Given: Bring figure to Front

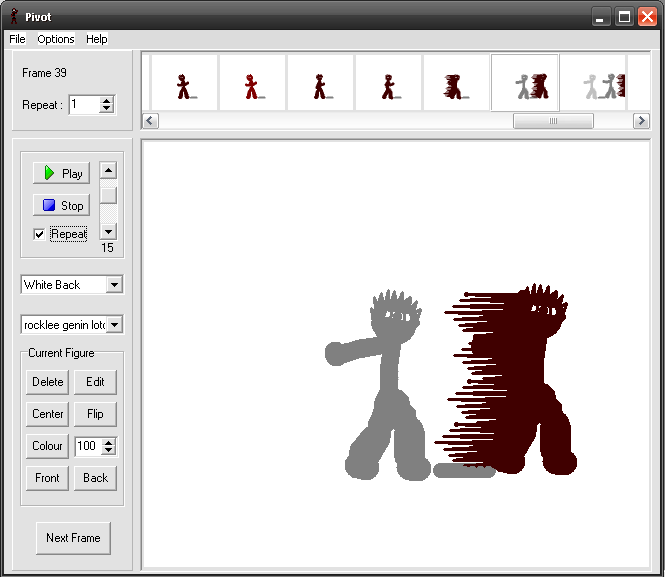Looking at the screenshot, I should [x=48, y=478].
